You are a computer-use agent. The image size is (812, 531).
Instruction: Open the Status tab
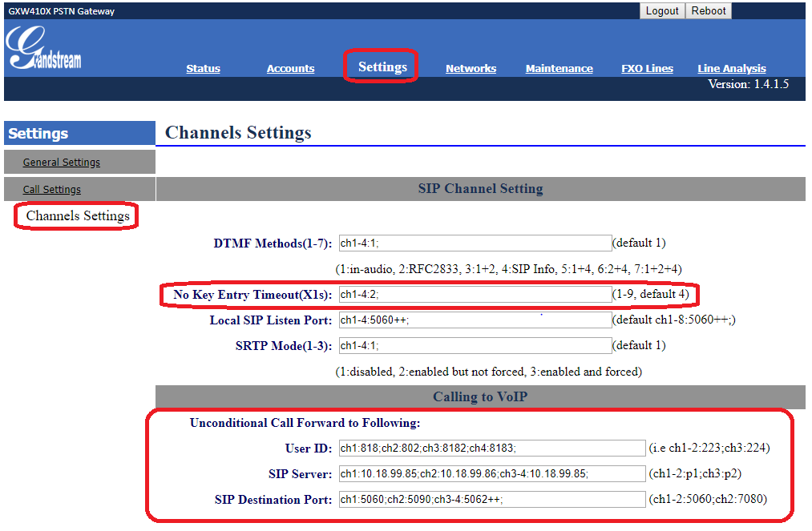pos(203,68)
